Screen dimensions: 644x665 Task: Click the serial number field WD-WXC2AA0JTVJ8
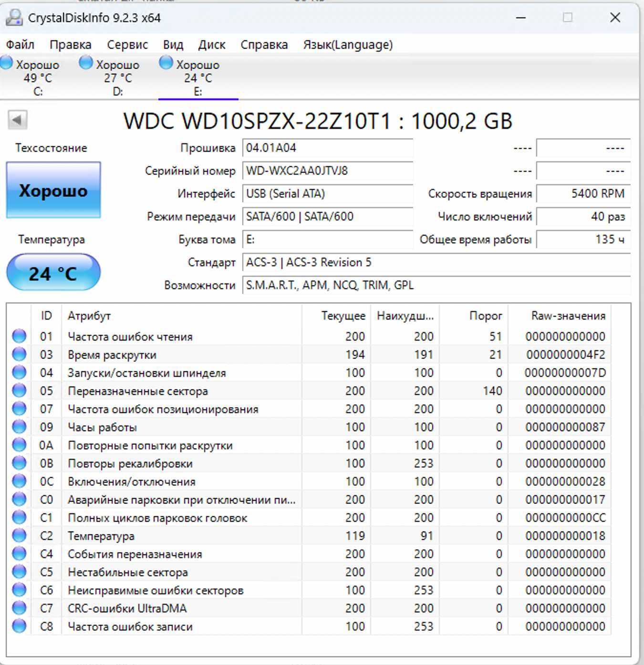pyautogui.click(x=328, y=171)
